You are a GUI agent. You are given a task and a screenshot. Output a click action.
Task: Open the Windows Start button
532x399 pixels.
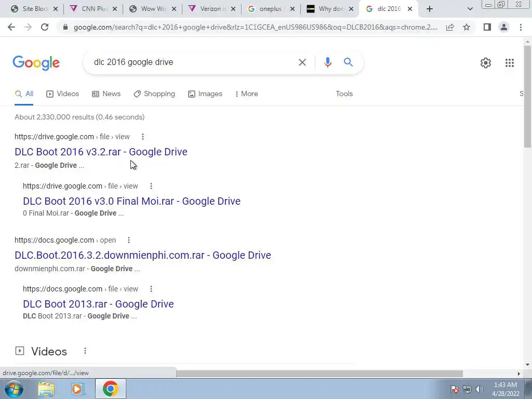pos(14,389)
